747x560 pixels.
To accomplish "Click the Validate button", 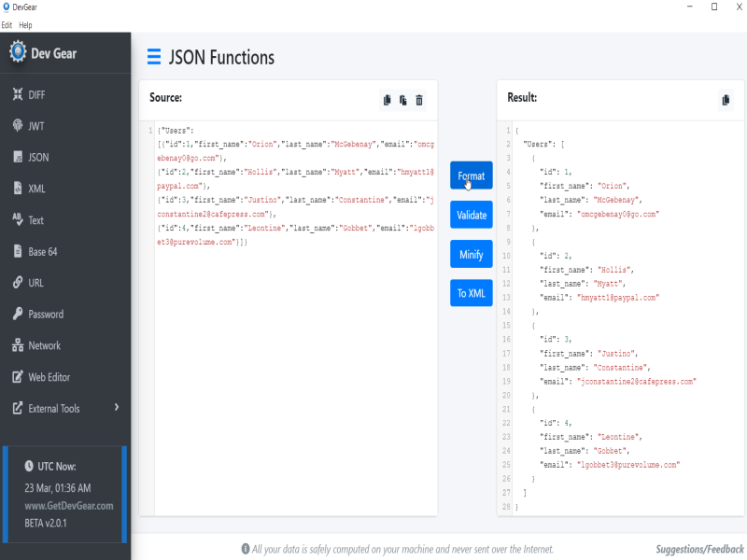I will pyautogui.click(x=472, y=215).
